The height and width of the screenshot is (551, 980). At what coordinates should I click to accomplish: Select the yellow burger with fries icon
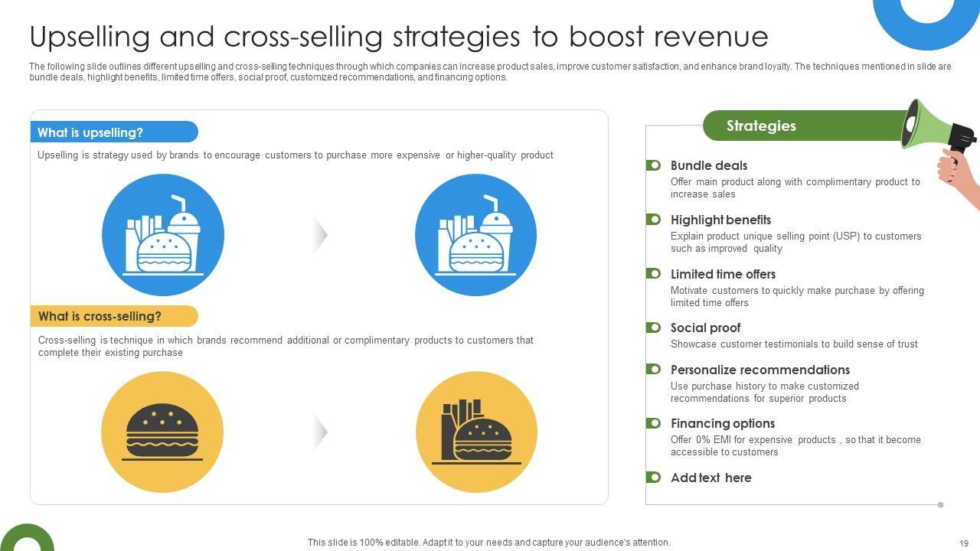click(476, 432)
